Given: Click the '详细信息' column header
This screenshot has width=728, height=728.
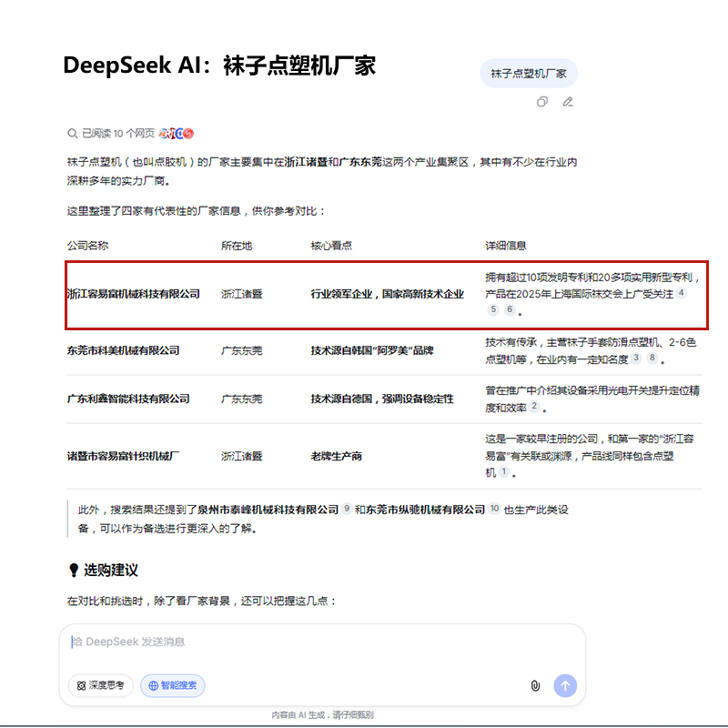Looking at the screenshot, I should pyautogui.click(x=506, y=246).
